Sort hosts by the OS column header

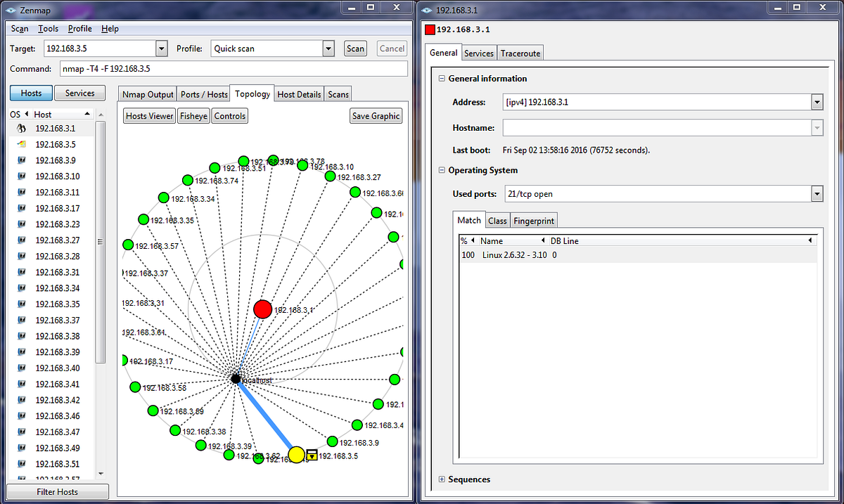pyautogui.click(x=19, y=114)
